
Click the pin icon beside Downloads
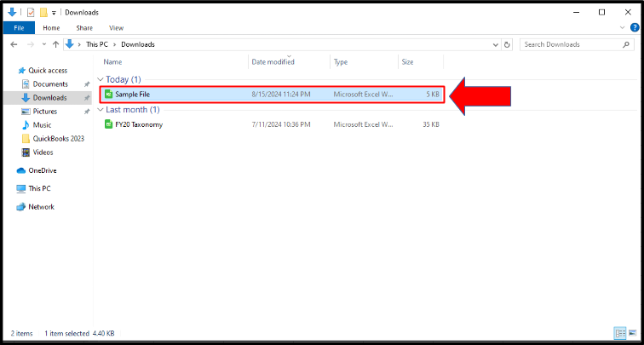pos(87,98)
